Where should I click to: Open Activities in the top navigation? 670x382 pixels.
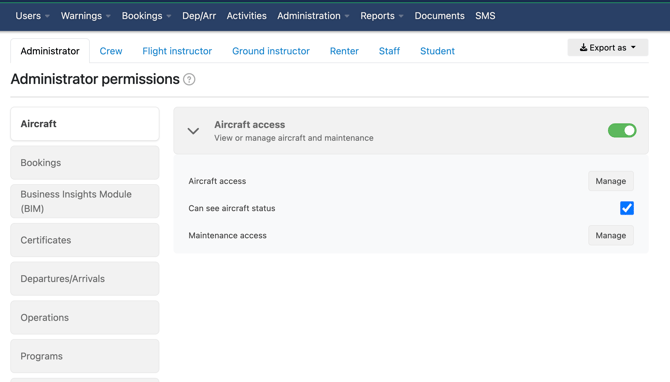247,16
